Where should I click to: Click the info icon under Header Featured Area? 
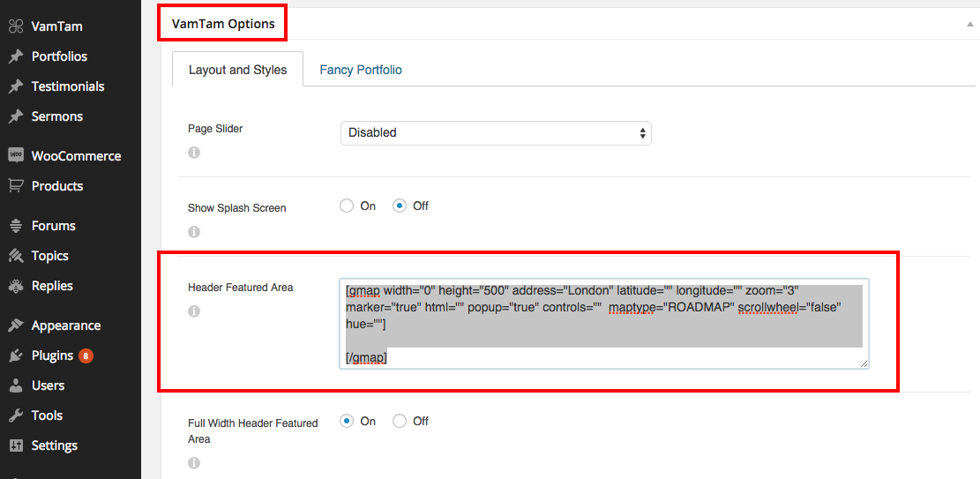coord(194,311)
